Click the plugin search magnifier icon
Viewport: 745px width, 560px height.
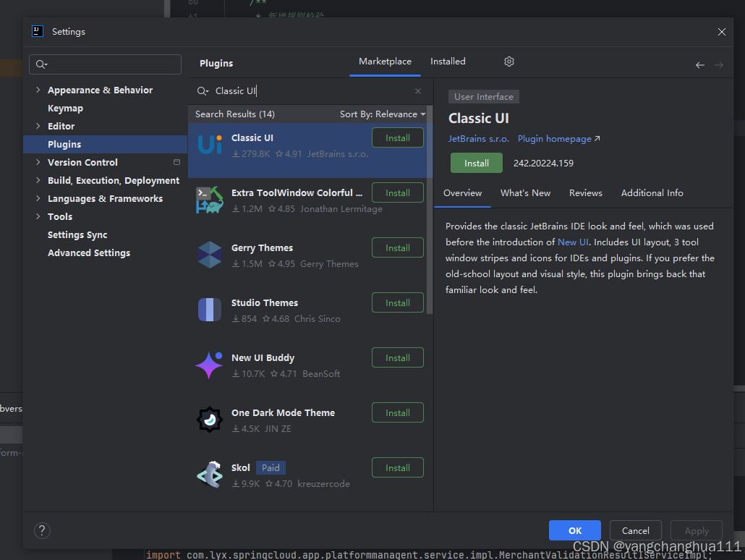point(203,91)
